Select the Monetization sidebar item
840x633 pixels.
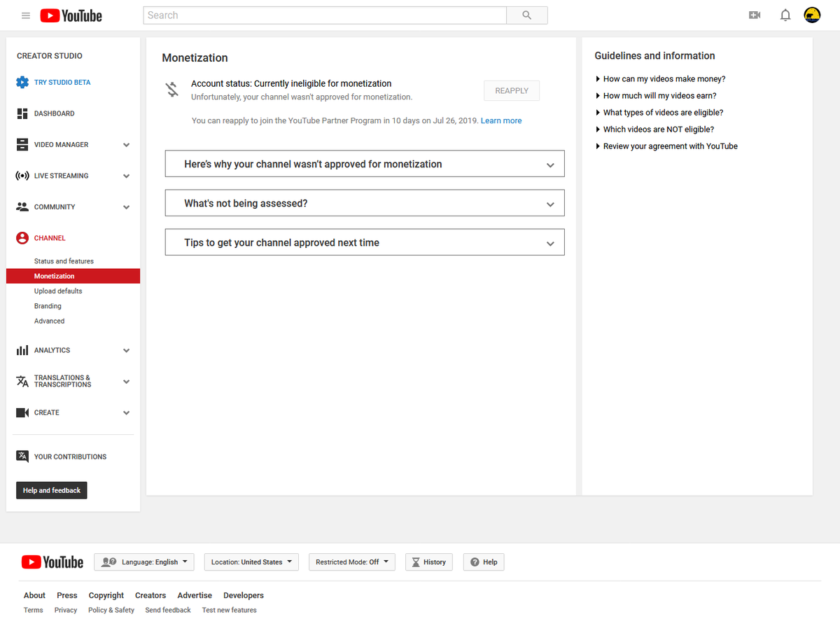coord(73,276)
